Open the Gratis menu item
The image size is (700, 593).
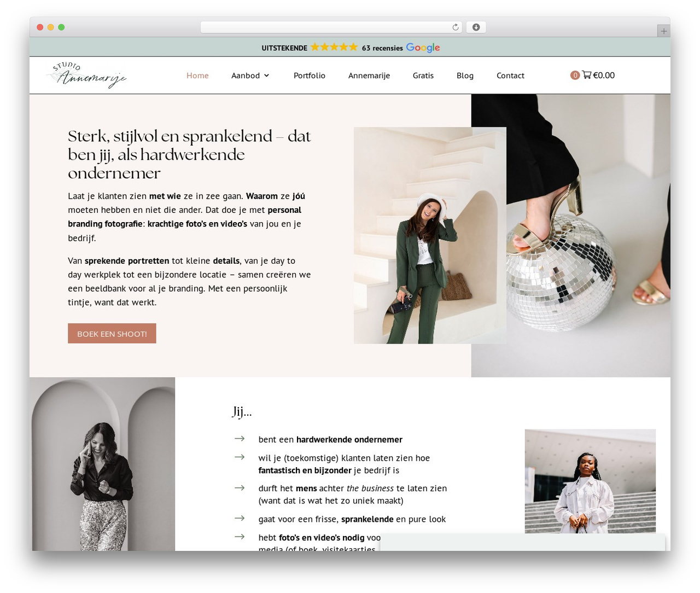point(423,75)
